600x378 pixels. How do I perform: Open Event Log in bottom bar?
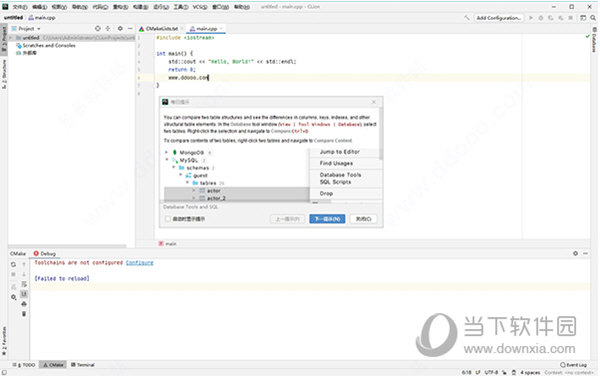point(573,365)
